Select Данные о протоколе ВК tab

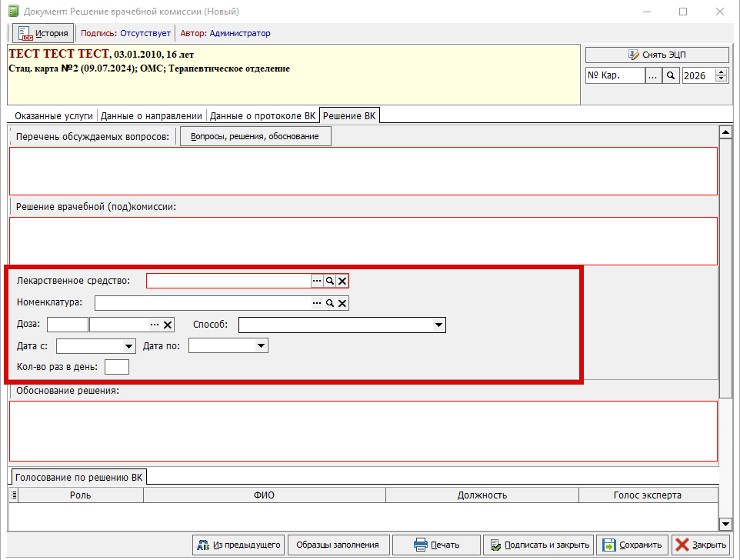[262, 115]
